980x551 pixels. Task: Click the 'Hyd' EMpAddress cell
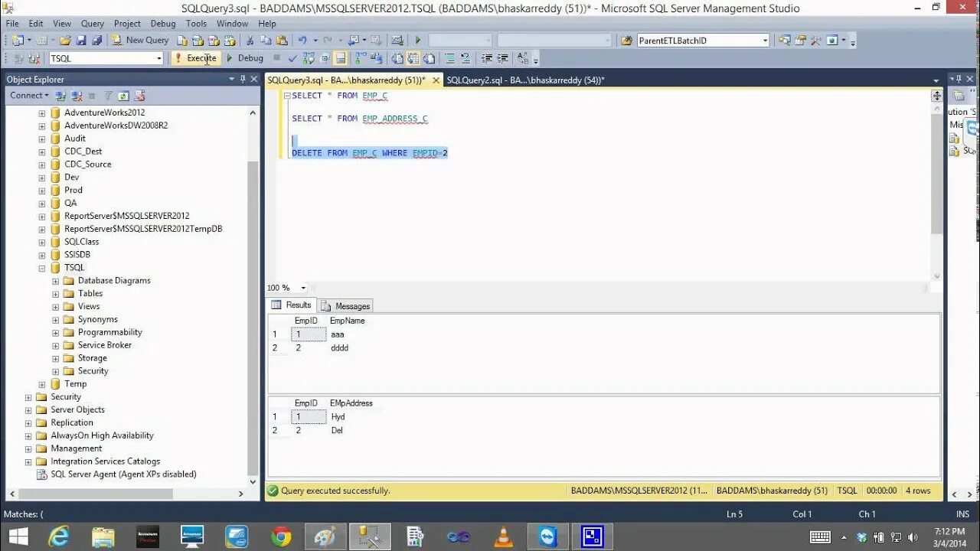[x=338, y=417]
